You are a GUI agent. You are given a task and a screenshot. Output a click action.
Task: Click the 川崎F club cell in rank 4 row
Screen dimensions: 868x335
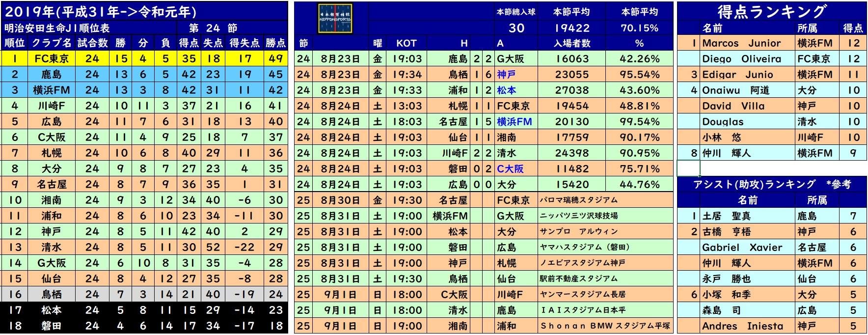pyautogui.click(x=52, y=106)
